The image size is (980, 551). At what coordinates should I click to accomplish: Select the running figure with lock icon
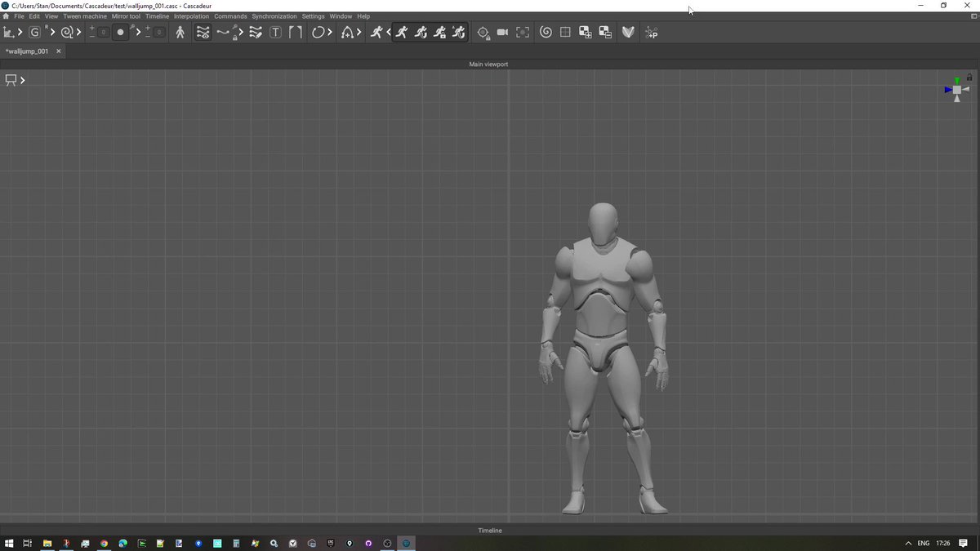point(439,33)
